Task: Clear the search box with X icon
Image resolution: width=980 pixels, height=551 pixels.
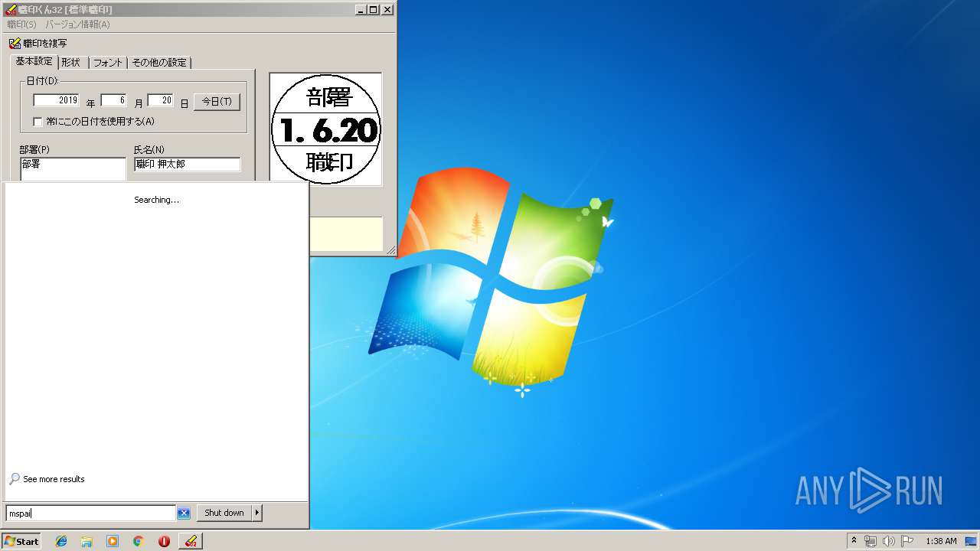Action: (184, 513)
